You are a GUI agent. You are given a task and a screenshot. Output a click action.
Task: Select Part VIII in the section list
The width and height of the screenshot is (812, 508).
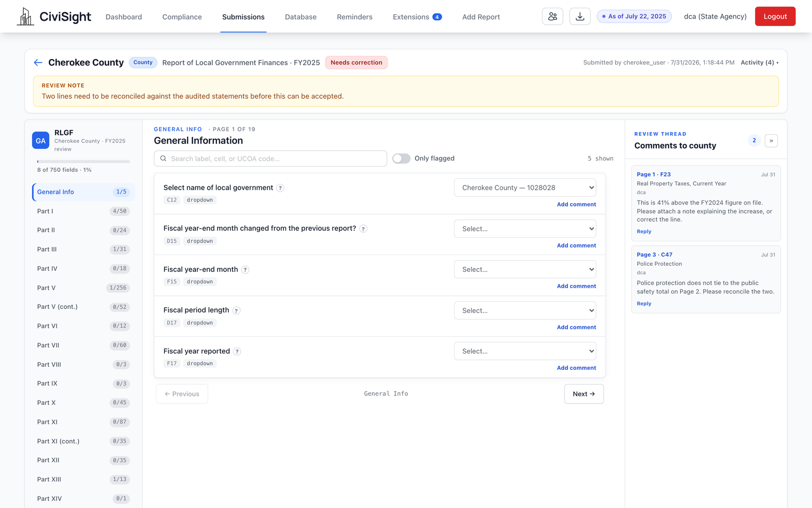(x=83, y=365)
